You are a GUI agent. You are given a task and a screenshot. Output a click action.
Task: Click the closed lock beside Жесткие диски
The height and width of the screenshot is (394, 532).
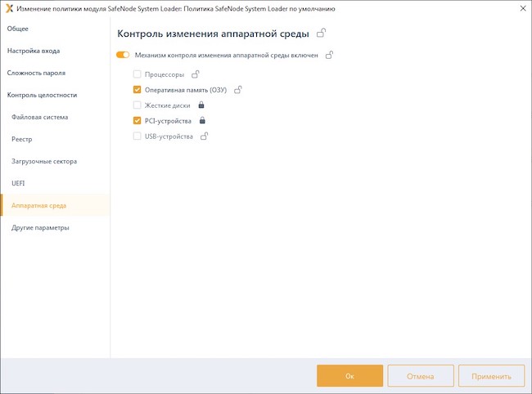click(x=201, y=105)
